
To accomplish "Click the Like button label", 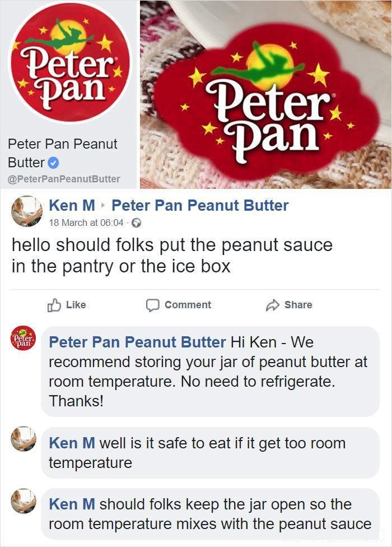I will point(76,305).
